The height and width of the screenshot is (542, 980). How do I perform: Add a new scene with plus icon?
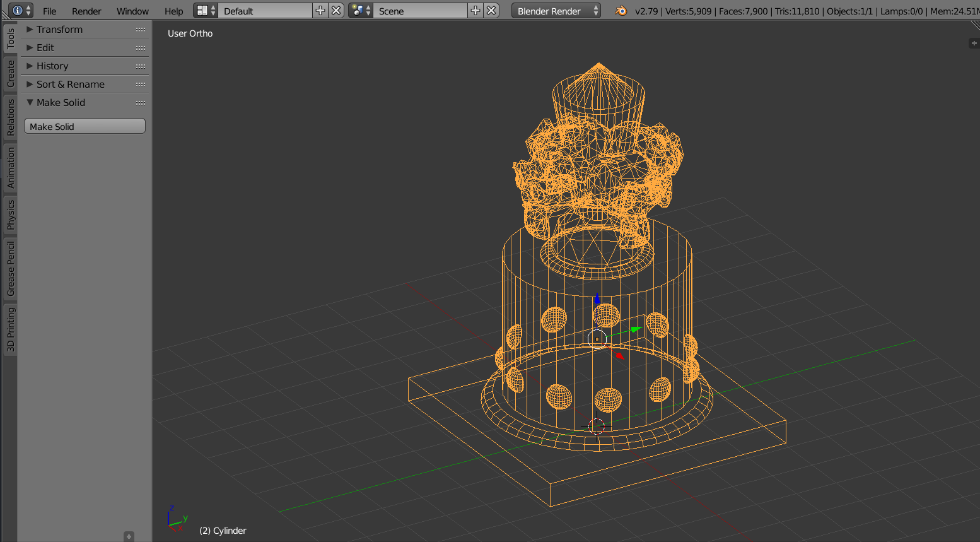tap(475, 11)
